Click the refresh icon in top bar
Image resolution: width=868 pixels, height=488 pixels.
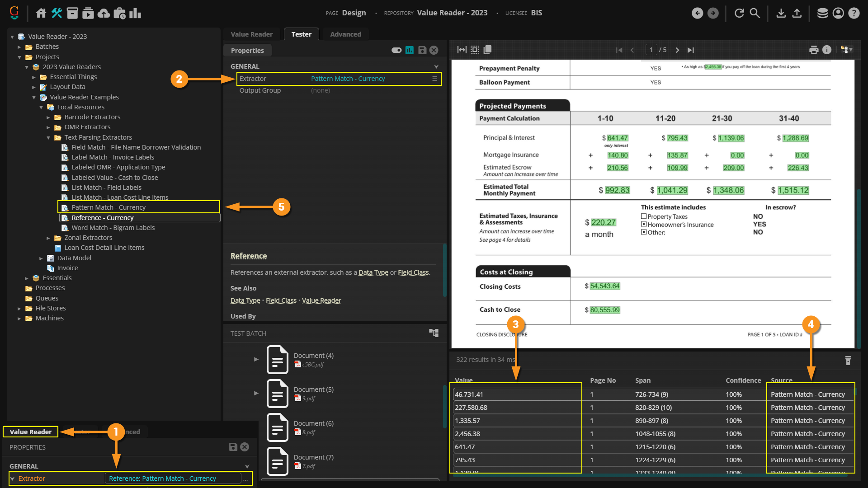tap(739, 13)
